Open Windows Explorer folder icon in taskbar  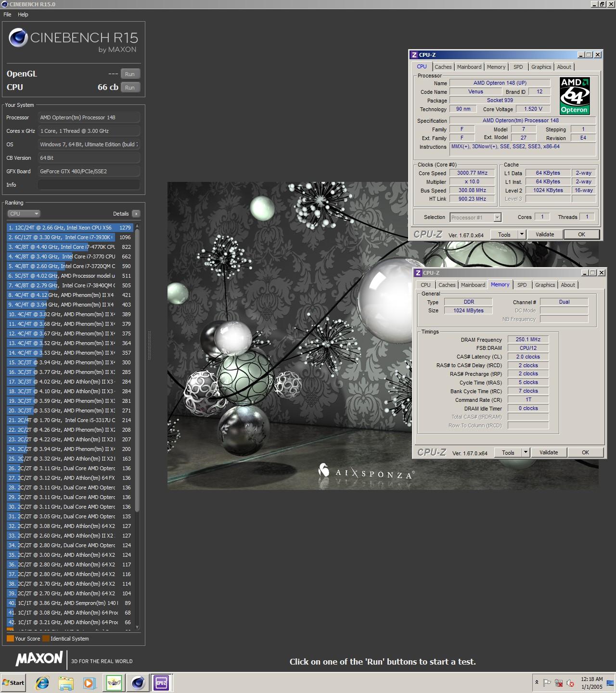(x=66, y=682)
